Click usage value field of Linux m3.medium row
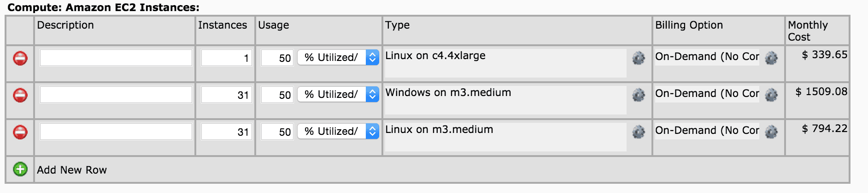 tap(277, 132)
